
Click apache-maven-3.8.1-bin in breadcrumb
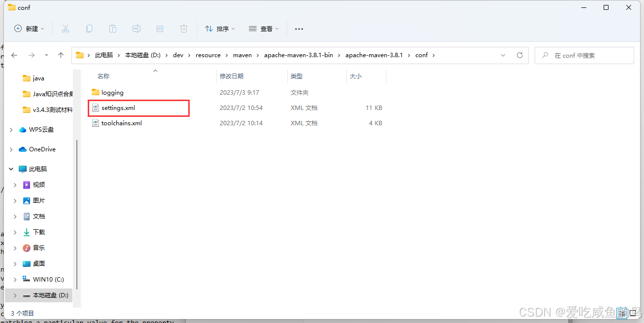pyautogui.click(x=299, y=55)
